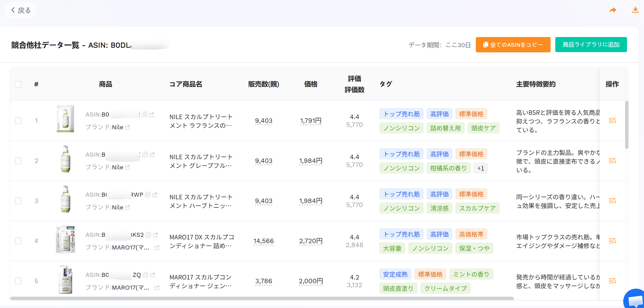
Task: Click the 2,720円 price in row 4
Action: pyautogui.click(x=311, y=241)
